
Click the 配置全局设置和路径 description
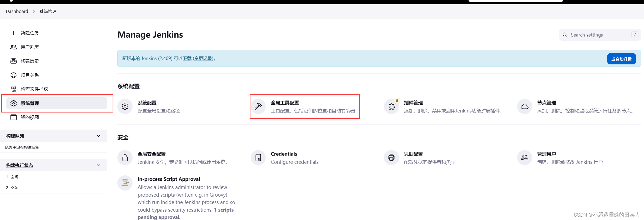click(159, 111)
